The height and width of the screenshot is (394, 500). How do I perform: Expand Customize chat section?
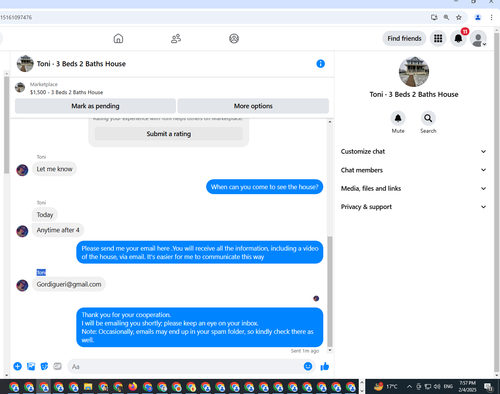click(413, 151)
